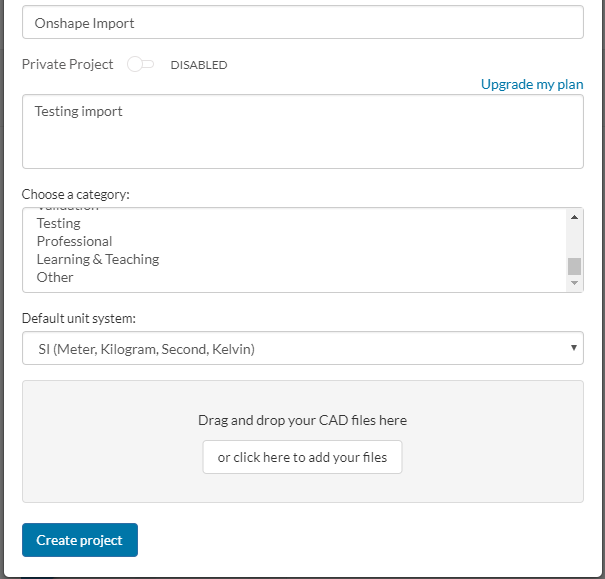Click the Create project button

tap(80, 540)
